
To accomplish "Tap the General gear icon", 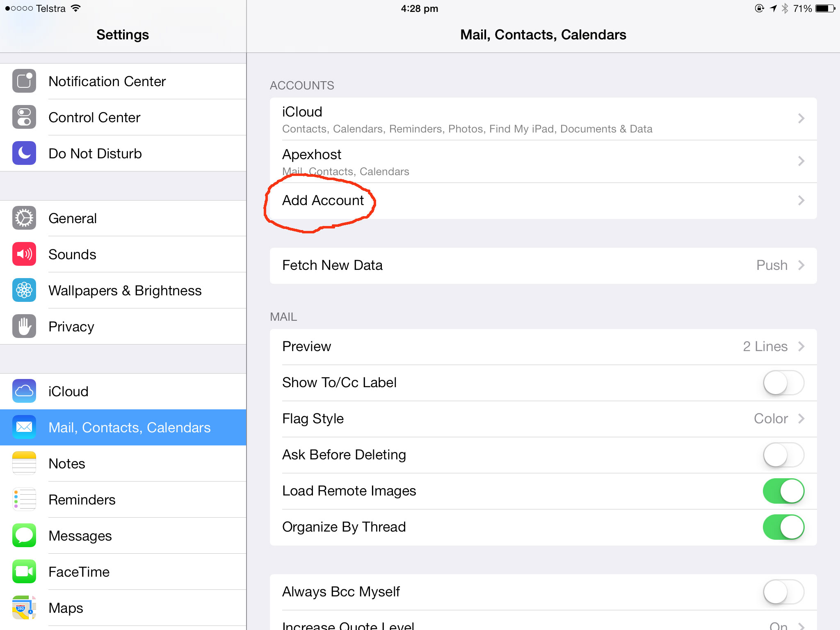I will [24, 218].
